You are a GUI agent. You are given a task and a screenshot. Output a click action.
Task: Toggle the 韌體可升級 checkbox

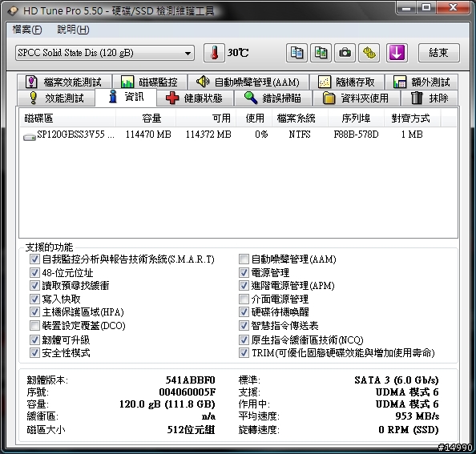pos(34,339)
